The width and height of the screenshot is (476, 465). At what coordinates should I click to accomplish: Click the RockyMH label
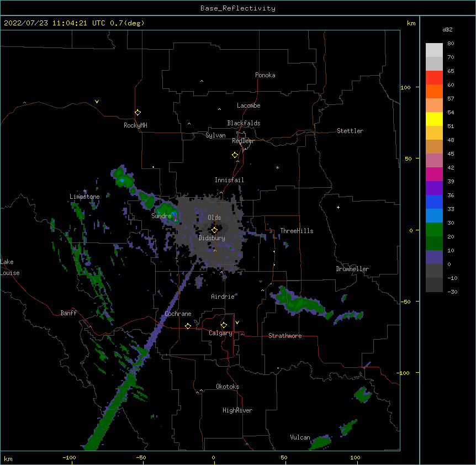[x=135, y=125]
